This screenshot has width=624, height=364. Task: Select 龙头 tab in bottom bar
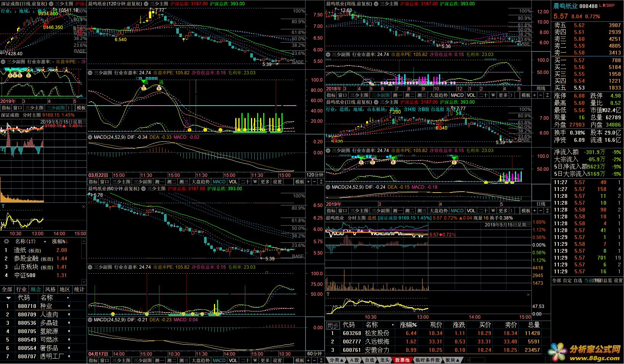[x=384, y=360]
